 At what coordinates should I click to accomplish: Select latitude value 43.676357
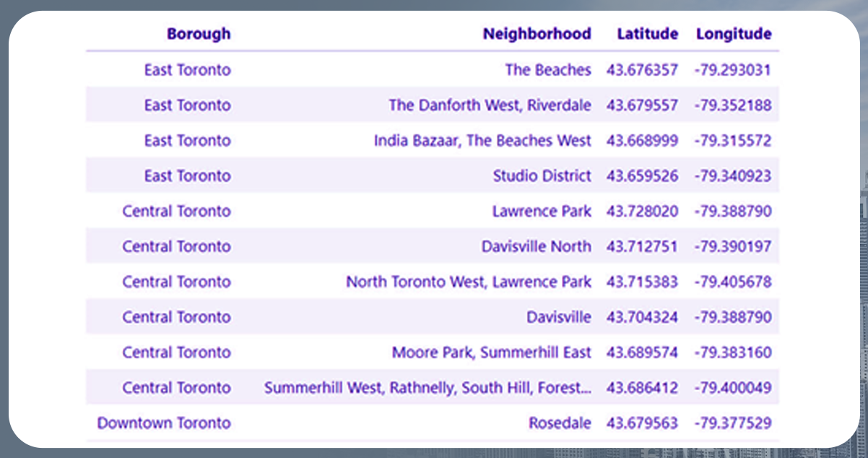point(642,70)
